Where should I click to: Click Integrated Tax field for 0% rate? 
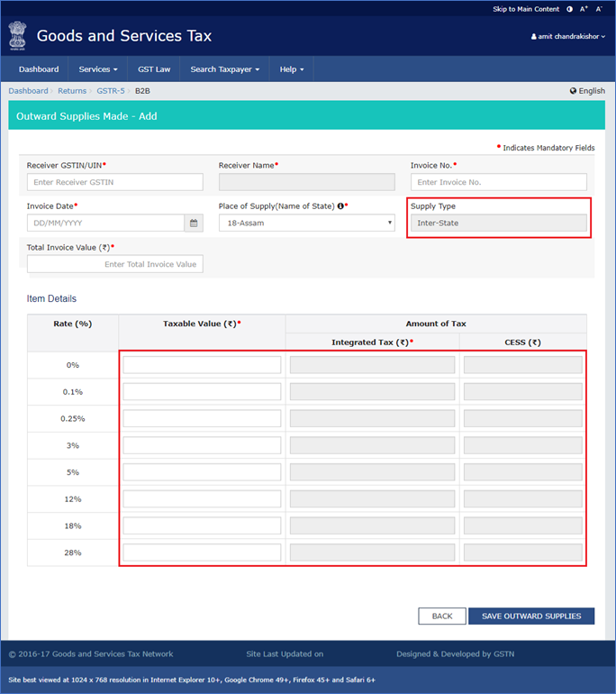pyautogui.click(x=372, y=365)
